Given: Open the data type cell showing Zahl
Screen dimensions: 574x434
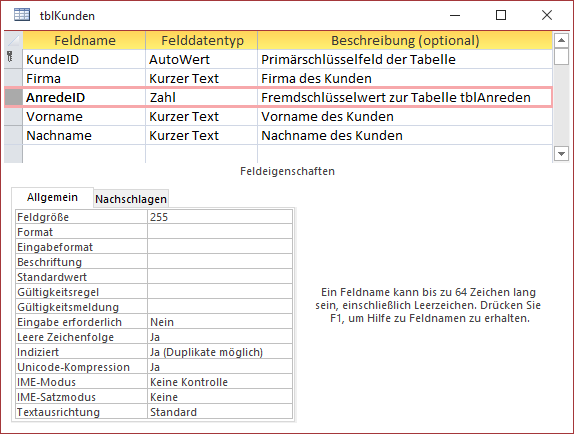Looking at the screenshot, I should click(x=202, y=97).
